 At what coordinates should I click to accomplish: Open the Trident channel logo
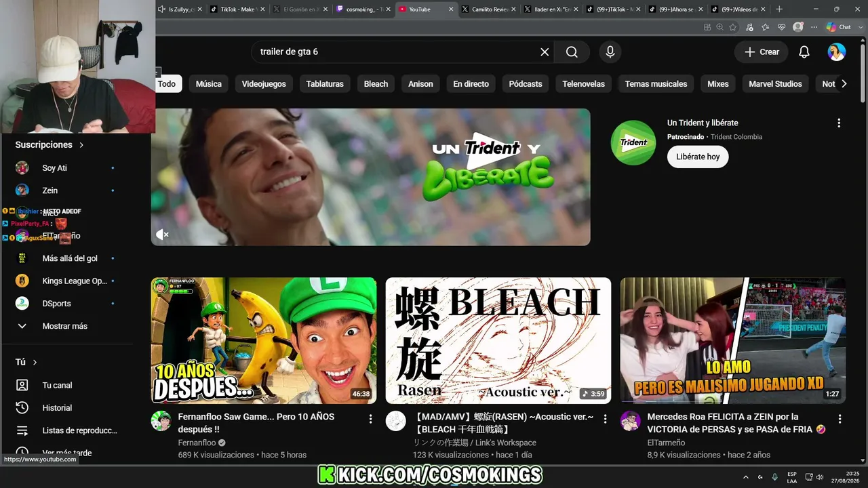[633, 142]
